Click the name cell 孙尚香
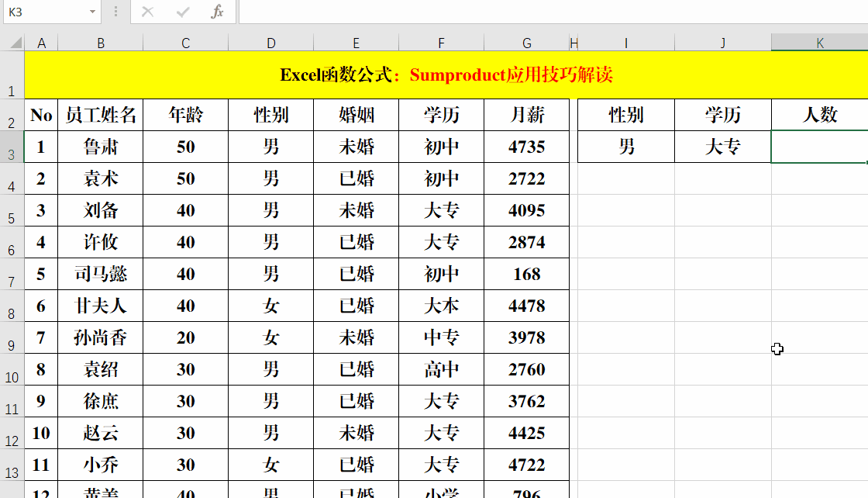Image resolution: width=868 pixels, height=498 pixels. point(101,337)
